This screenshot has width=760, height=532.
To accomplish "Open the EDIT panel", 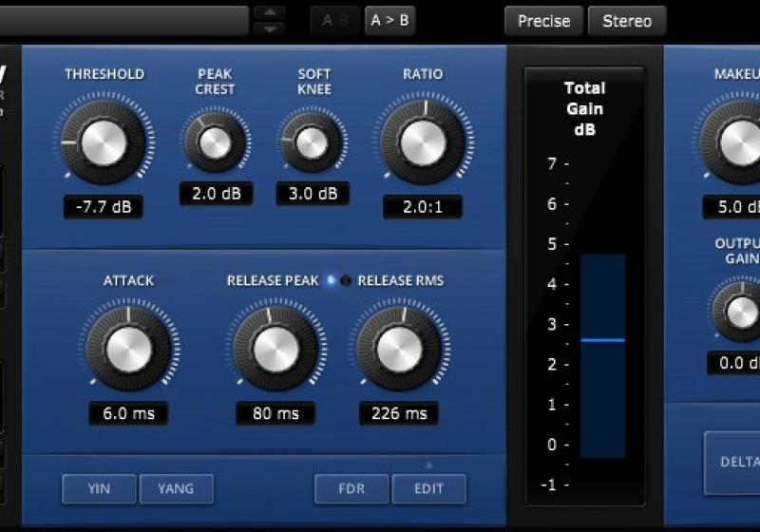I will point(428,488).
